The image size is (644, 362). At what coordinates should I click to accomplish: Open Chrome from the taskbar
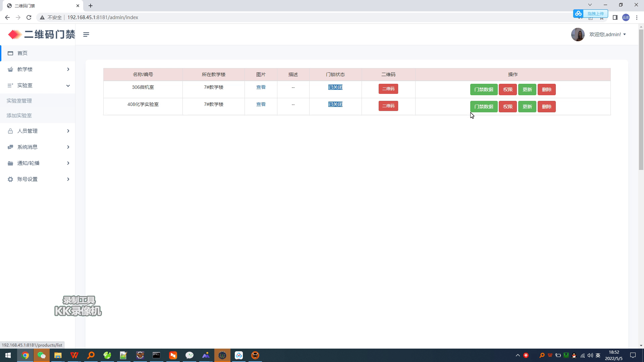[x=25, y=355]
